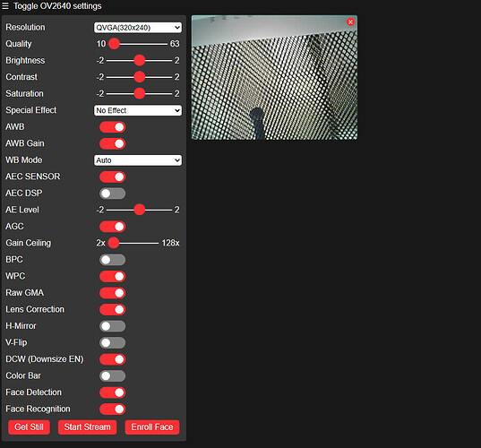Expand the Special Effect dropdown

[x=138, y=110]
